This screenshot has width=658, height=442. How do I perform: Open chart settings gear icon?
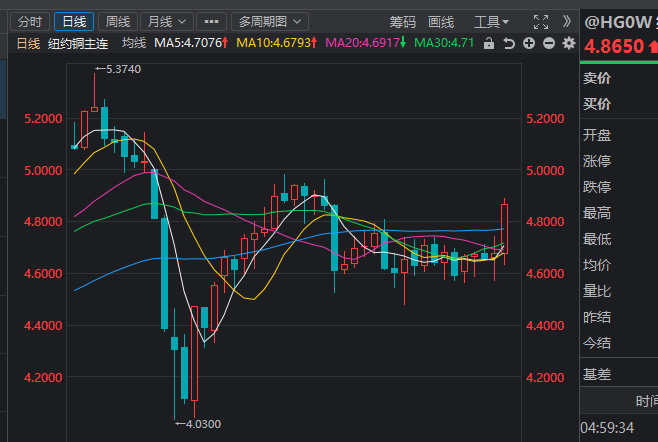569,43
